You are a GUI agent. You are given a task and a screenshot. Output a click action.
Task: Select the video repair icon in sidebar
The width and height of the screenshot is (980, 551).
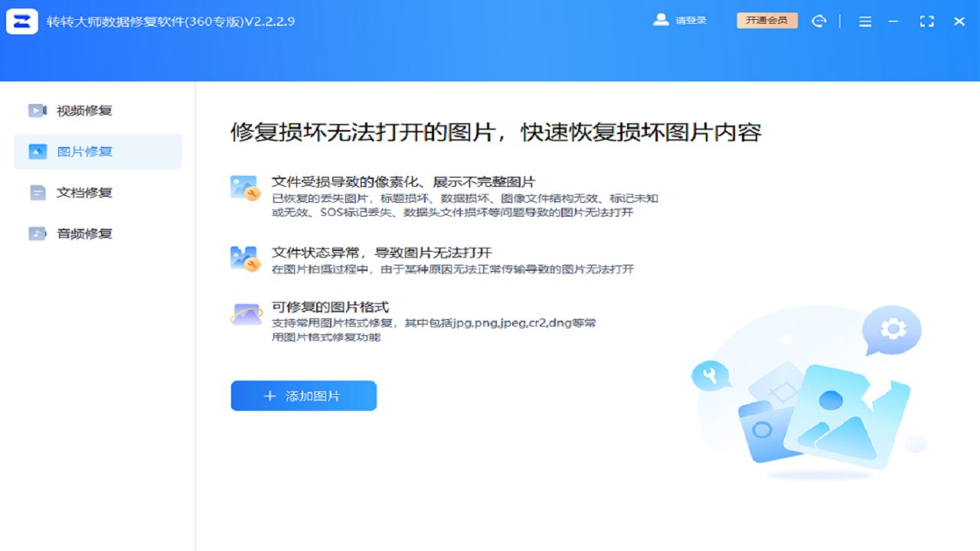tap(37, 110)
